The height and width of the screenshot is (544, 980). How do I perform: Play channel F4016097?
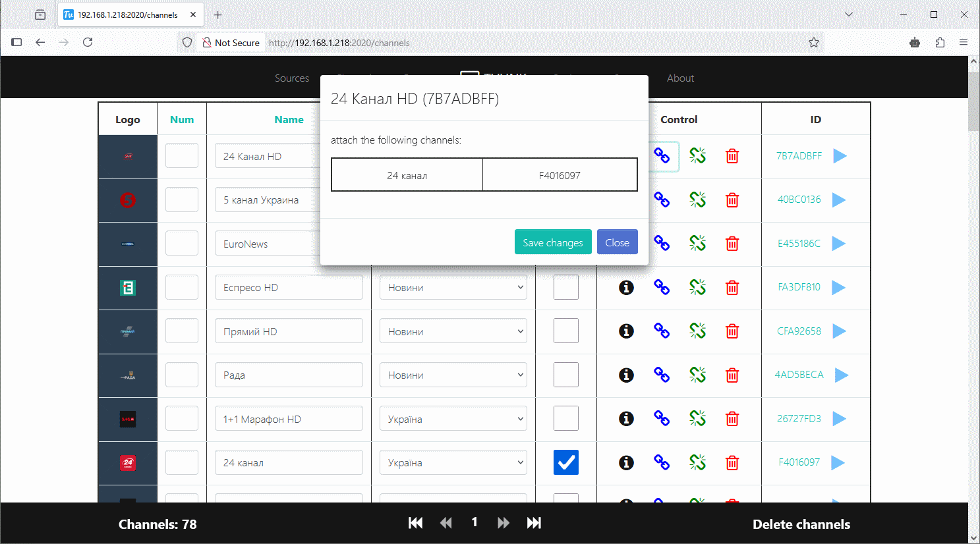click(x=838, y=463)
